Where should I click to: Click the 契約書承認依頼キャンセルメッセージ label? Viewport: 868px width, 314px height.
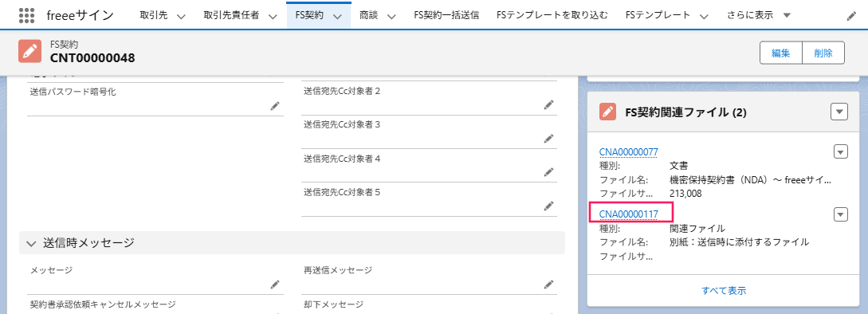coord(103,304)
